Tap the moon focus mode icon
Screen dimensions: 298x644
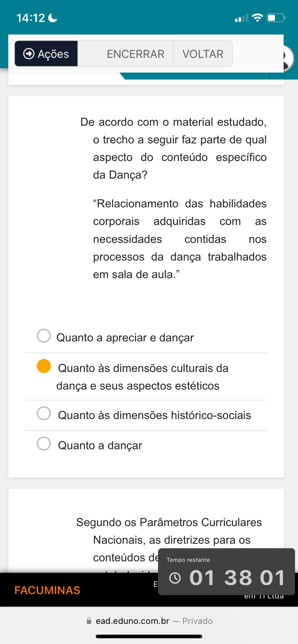(x=53, y=18)
